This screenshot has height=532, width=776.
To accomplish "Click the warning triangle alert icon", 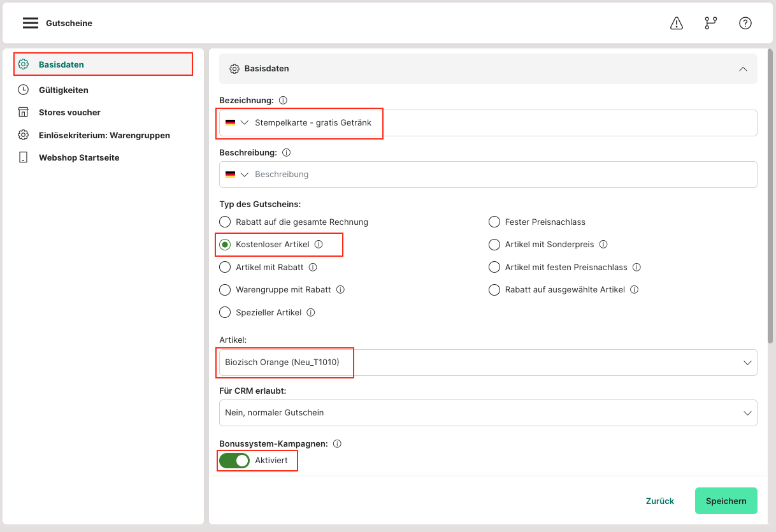I will tap(677, 23).
